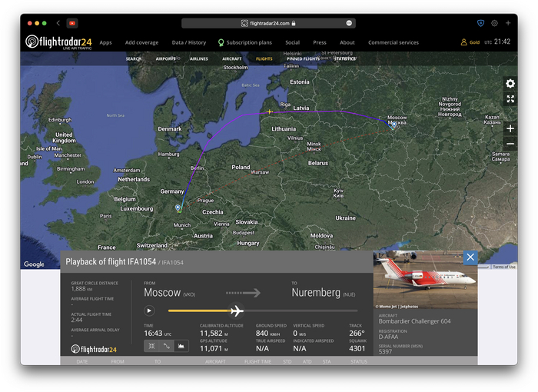Image resolution: width=538 pixels, height=392 pixels.
Task: Click the center-on-aircraft view icon
Action: tap(151, 346)
